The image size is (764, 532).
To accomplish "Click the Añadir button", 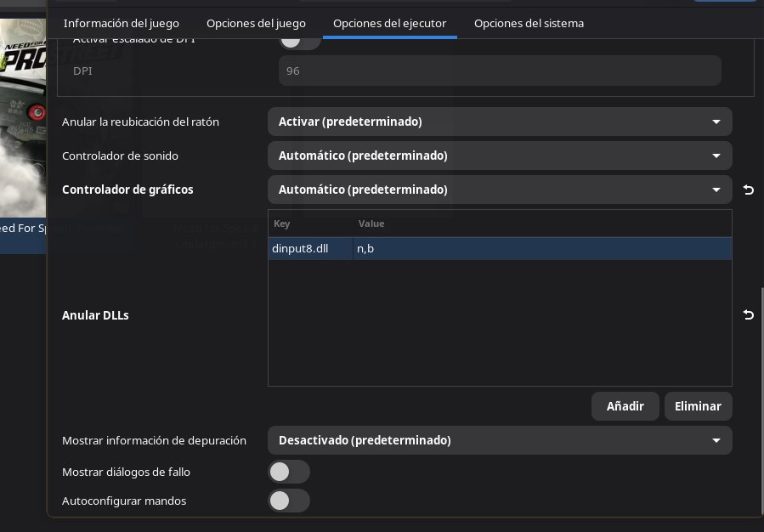I will [625, 406].
